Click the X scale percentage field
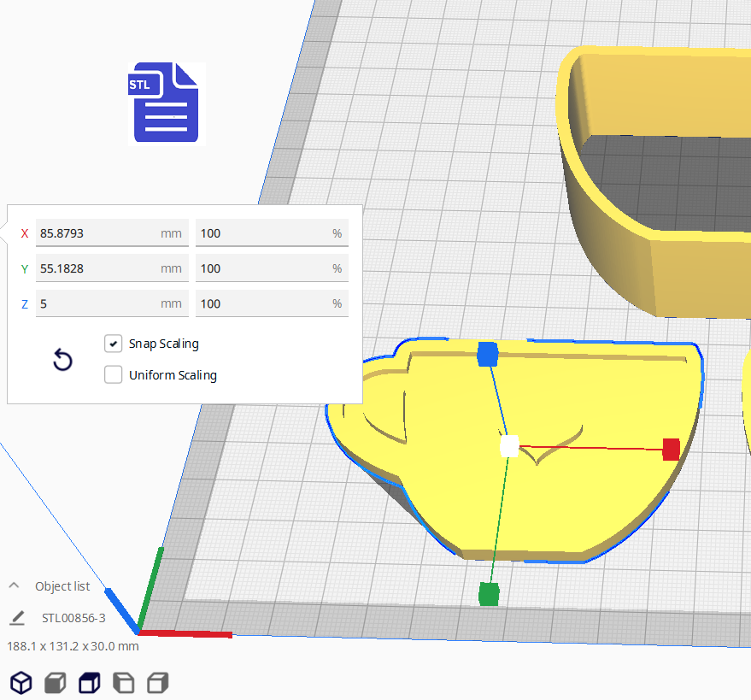Viewport: 751px width, 700px height. [263, 232]
